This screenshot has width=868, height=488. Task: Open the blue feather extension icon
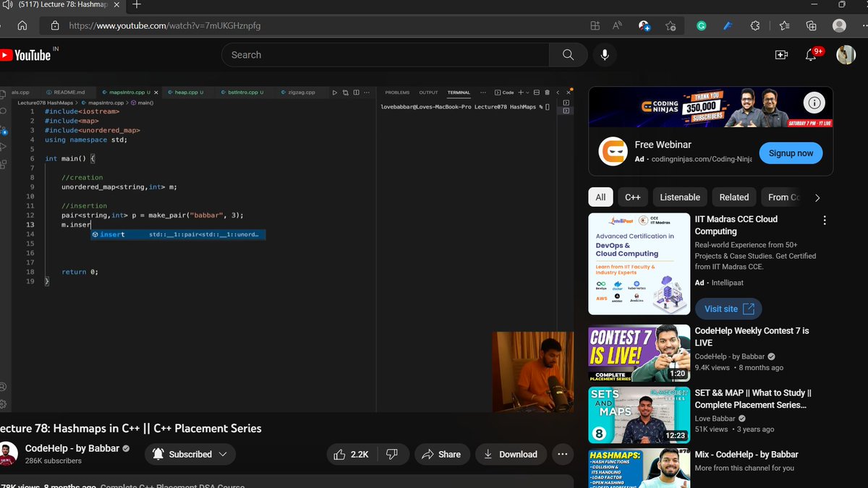[x=728, y=25]
